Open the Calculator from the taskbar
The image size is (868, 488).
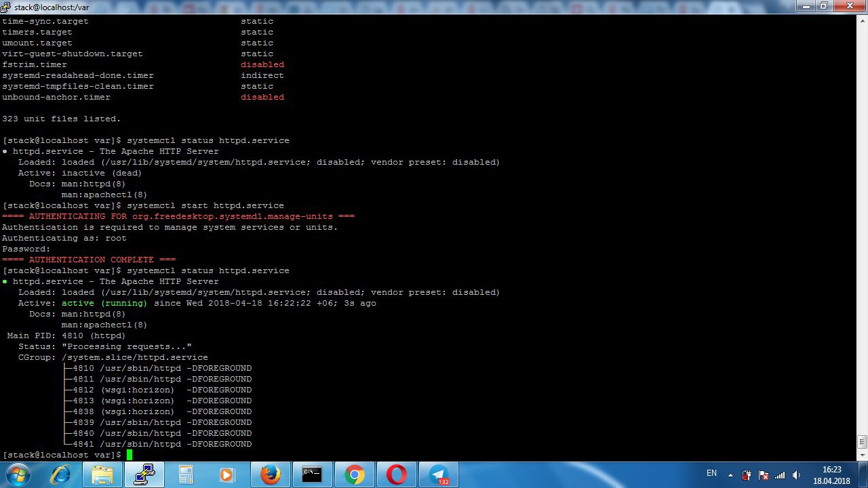186,474
